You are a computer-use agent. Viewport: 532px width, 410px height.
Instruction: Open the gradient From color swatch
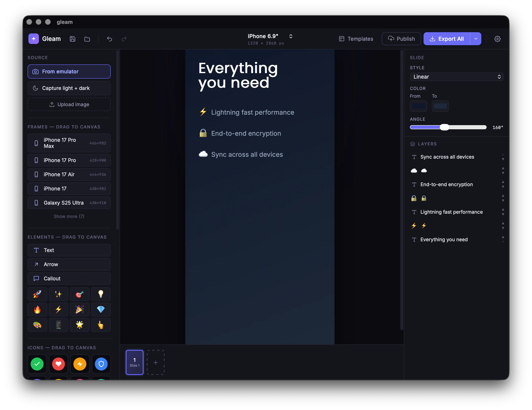point(418,106)
